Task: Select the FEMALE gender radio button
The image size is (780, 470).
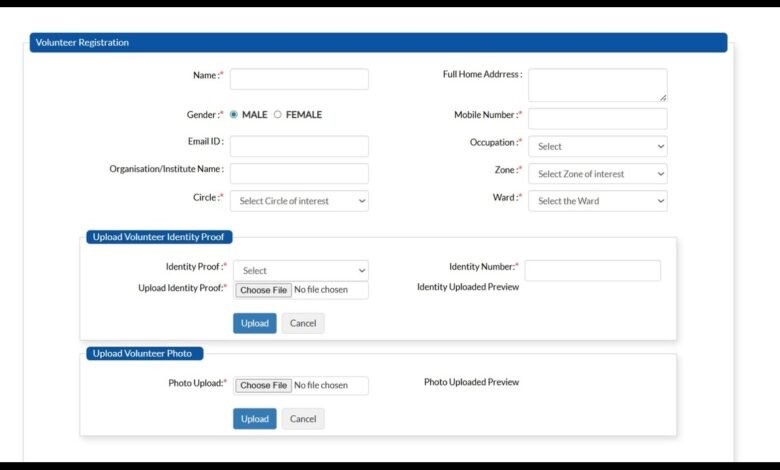Action: click(278, 115)
